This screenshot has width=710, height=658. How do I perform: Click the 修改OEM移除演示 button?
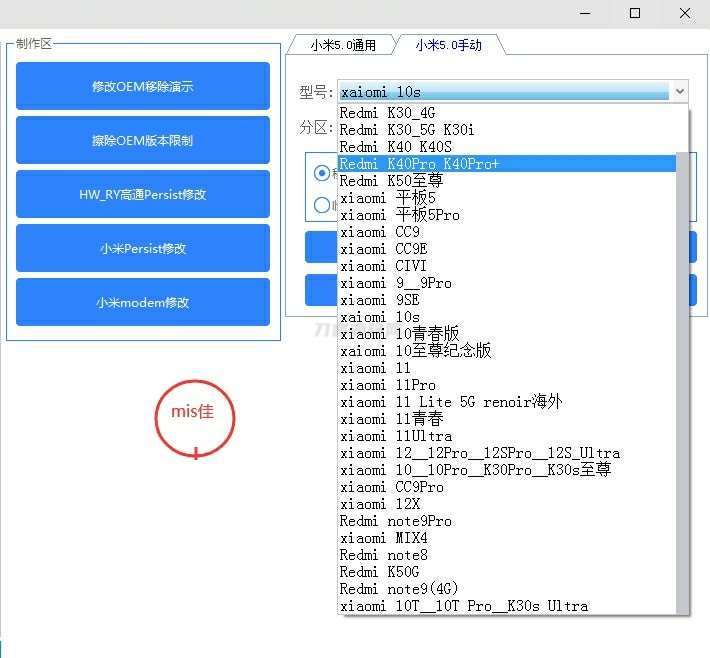(143, 86)
